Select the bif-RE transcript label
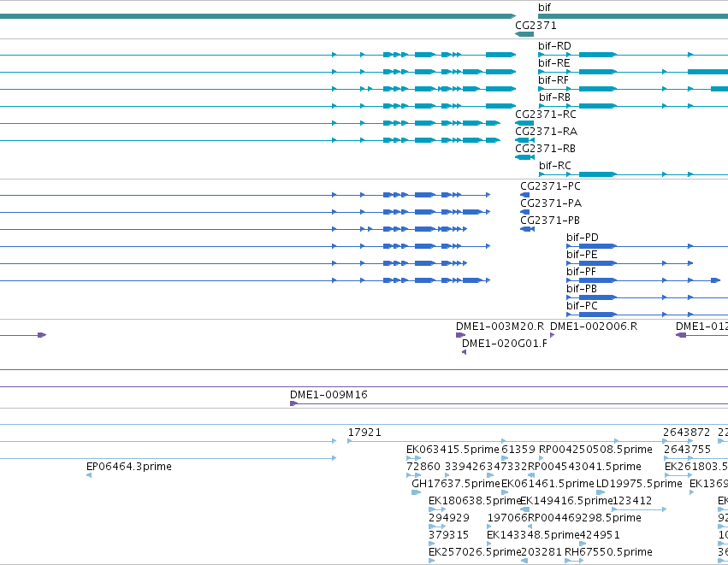728x565 pixels. 553,63
